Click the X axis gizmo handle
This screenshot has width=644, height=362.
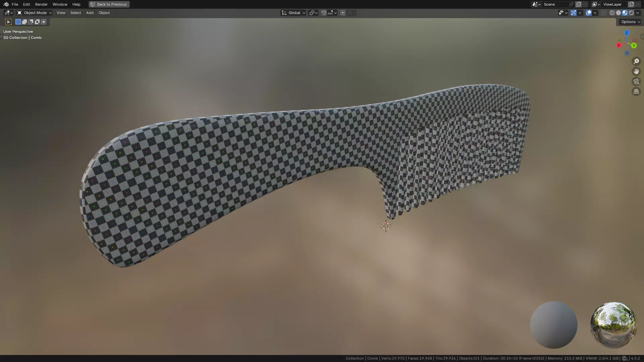tap(619, 45)
